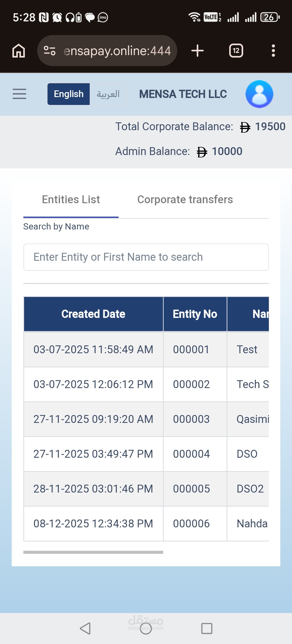Click the browser address bar URL
Screen dimensions: 292x644
click(117, 51)
